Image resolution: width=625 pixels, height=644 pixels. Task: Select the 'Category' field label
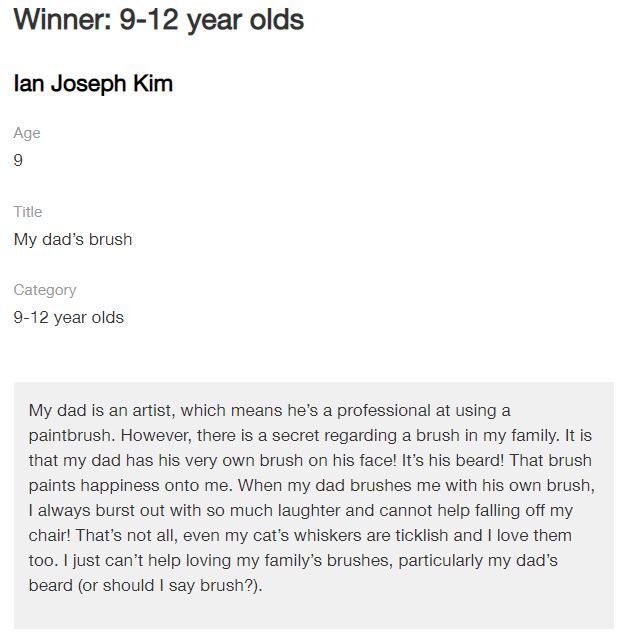[x=45, y=290]
